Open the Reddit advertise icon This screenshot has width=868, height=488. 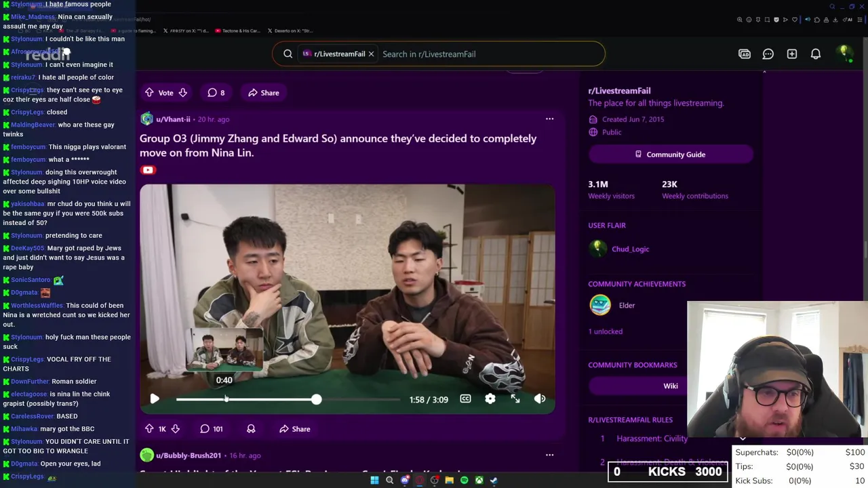[745, 54]
